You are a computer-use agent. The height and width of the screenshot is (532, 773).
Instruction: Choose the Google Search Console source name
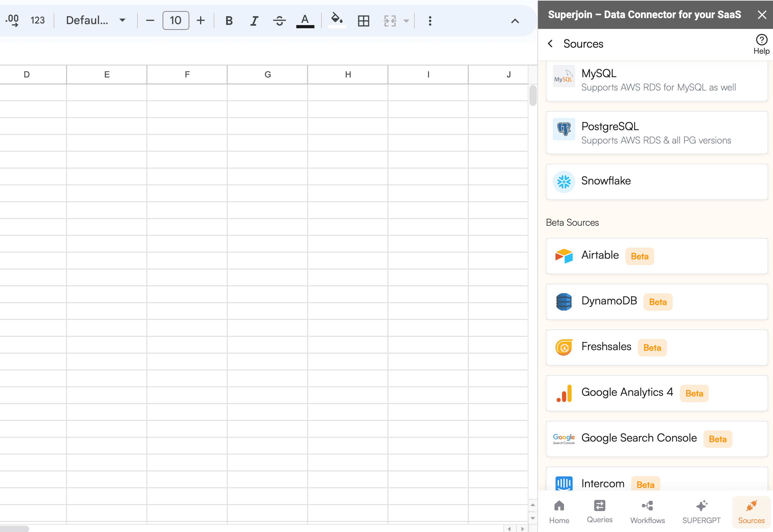coord(639,438)
